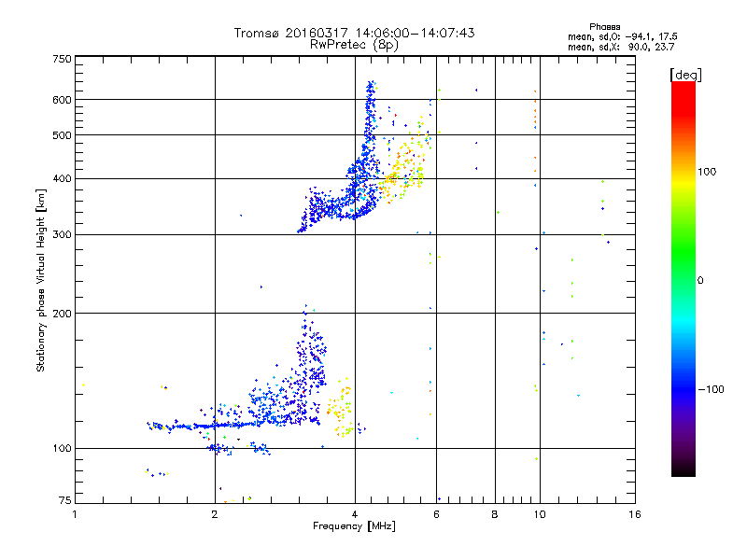The image size is (747, 560).
Task: Click the frequency-axis tick label "16"
Action: tap(635, 514)
